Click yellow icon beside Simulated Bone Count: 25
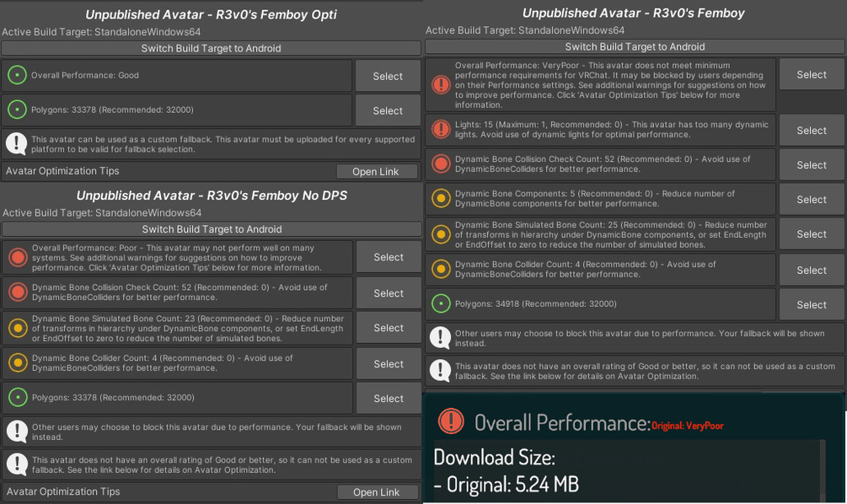The height and width of the screenshot is (504, 847). [x=441, y=234]
